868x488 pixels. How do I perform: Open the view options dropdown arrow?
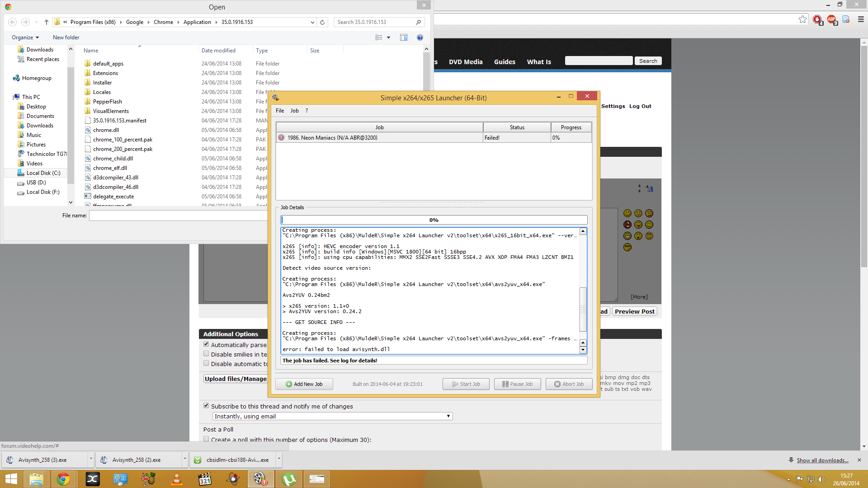[388, 38]
